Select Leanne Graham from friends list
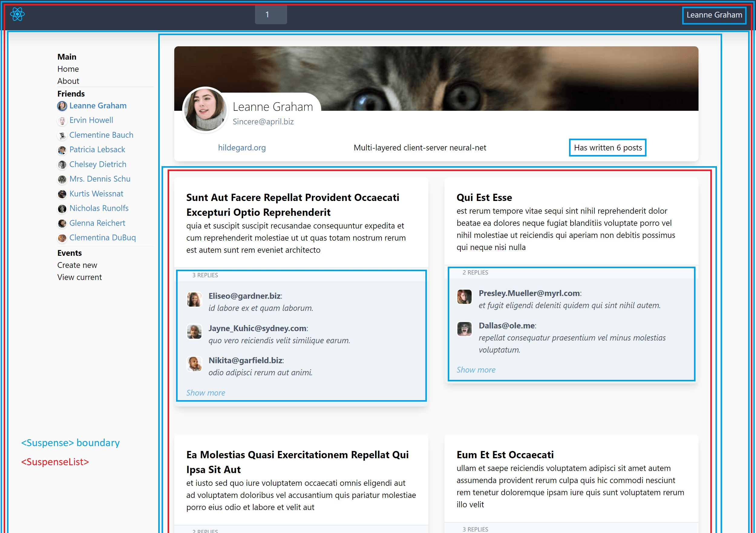 point(97,106)
